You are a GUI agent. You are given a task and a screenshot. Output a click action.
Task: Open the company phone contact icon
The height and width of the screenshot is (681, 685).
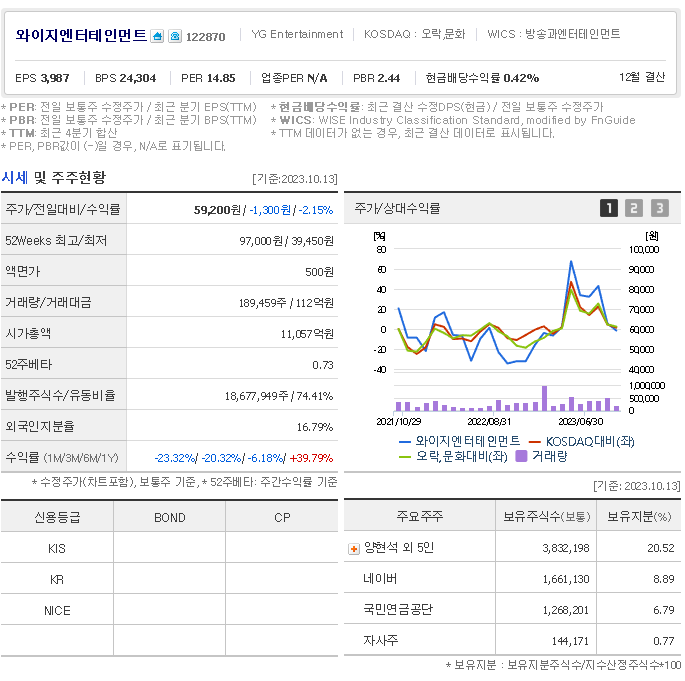pos(175,36)
